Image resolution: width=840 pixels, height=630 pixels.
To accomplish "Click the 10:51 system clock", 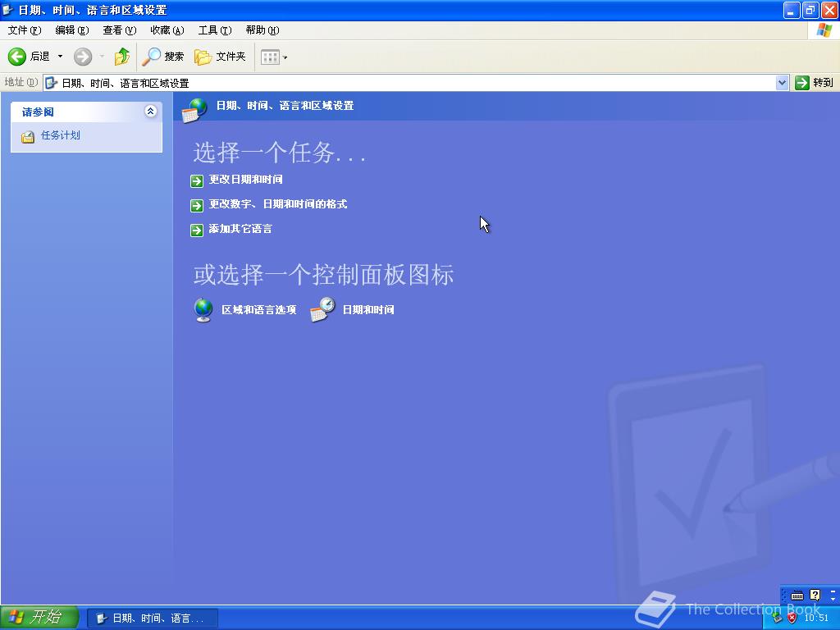I will [816, 618].
